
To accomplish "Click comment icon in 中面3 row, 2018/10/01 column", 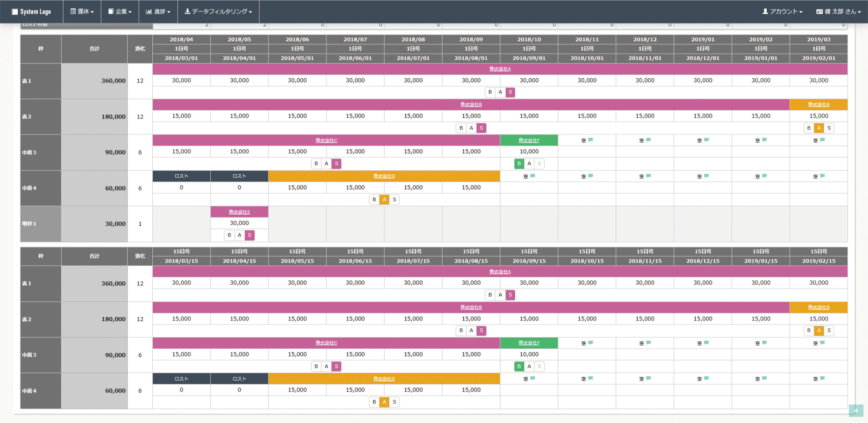I will [x=590, y=140].
